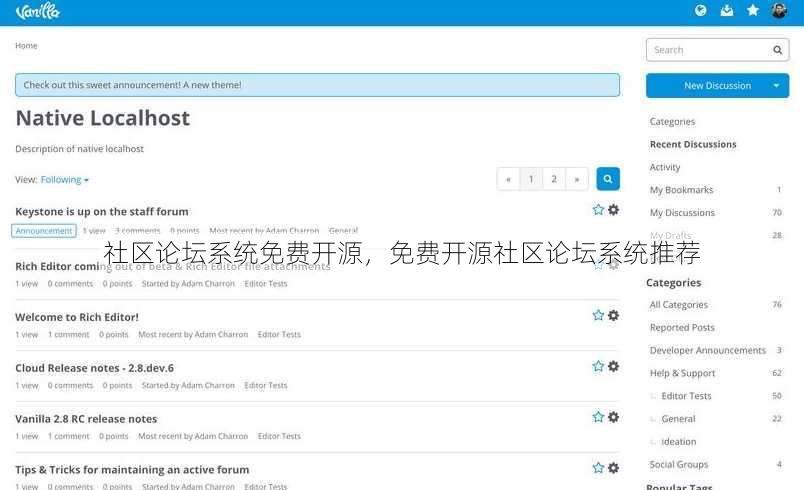Screen dimensions: 804x490
Task: Bookmark Tips & Tricks discussion
Action: coord(598,467)
